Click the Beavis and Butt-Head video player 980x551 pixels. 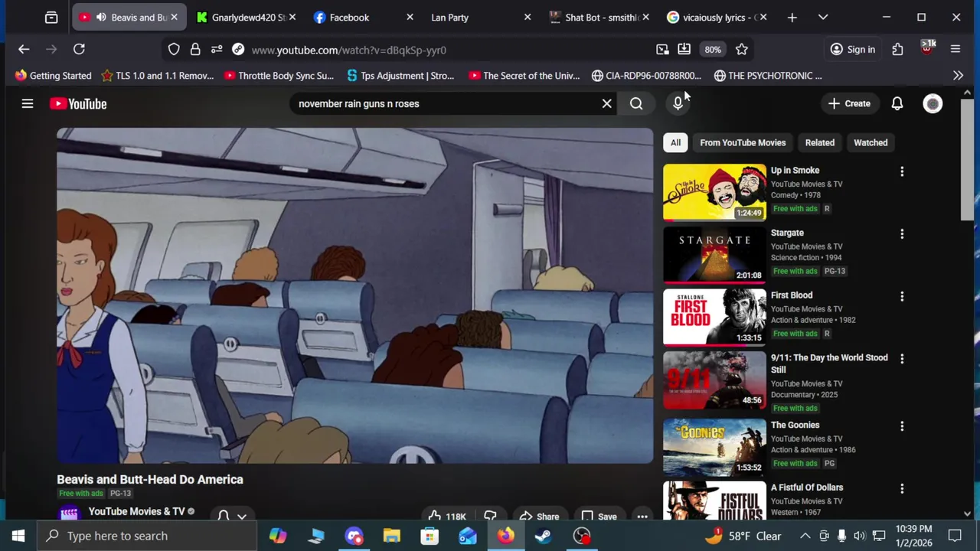pyautogui.click(x=354, y=295)
